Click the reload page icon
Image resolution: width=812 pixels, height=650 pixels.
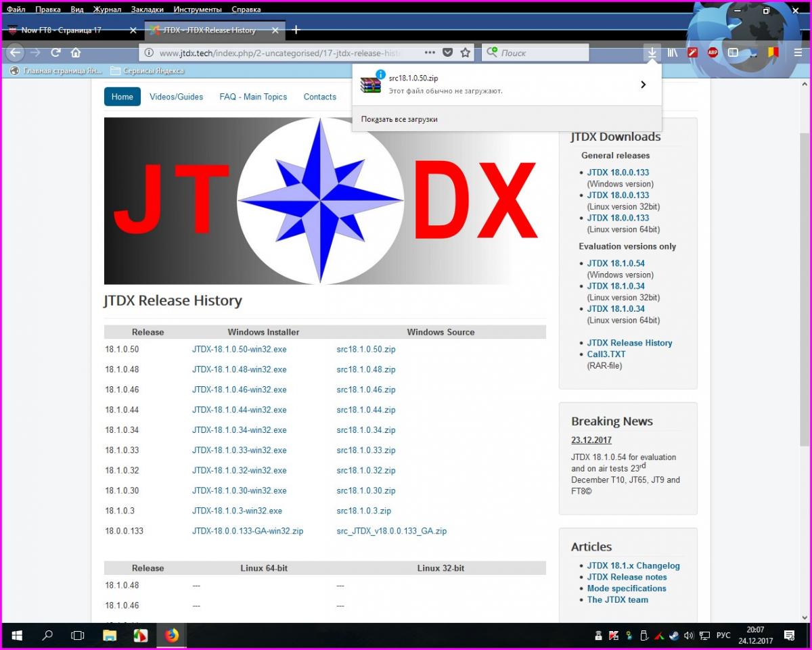coord(56,53)
